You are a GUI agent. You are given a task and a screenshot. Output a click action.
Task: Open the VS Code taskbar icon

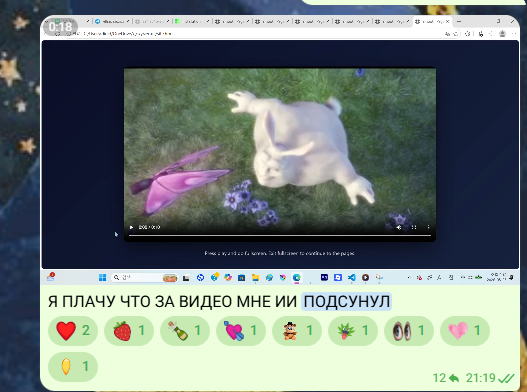click(352, 277)
